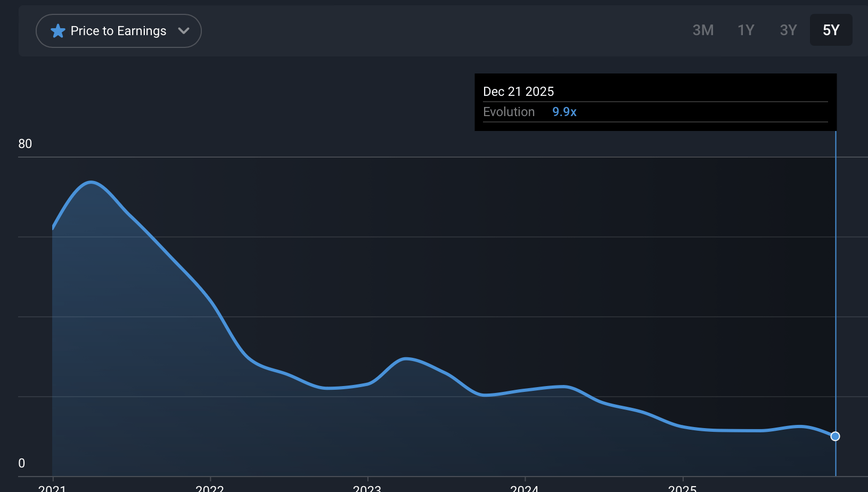Click the 80 y-axis label
868x492 pixels.
[25, 144]
